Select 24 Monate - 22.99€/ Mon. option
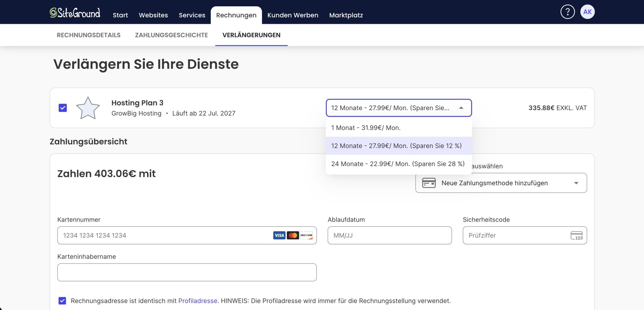This screenshot has height=310, width=644. pos(399,164)
